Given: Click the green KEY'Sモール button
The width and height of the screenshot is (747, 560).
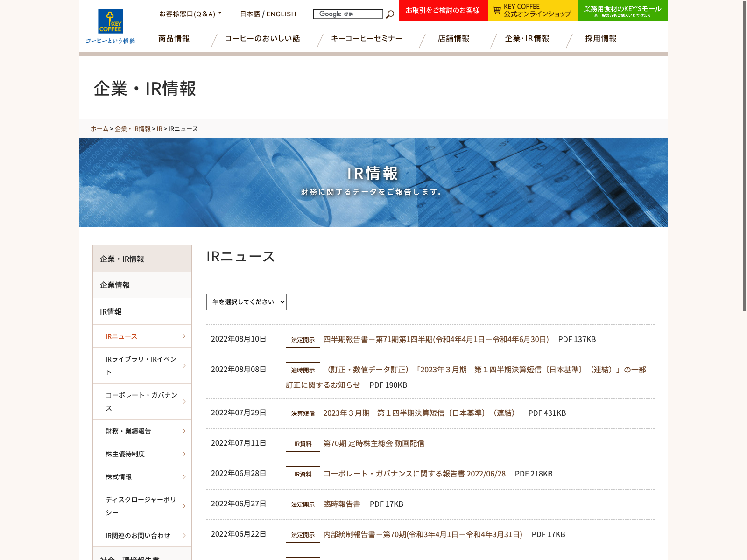Looking at the screenshot, I should tap(622, 10).
